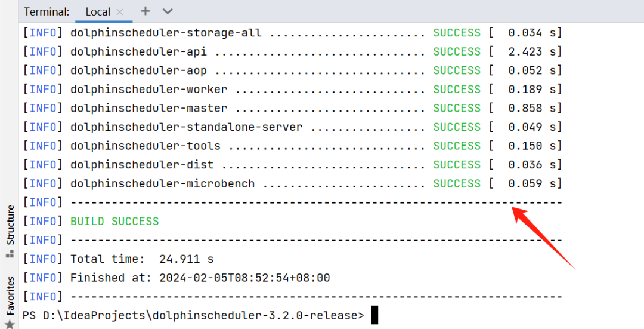Click the dolphinscheduler-microbench module name
Image resolution: width=644 pixels, height=329 pixels.
coord(162,184)
